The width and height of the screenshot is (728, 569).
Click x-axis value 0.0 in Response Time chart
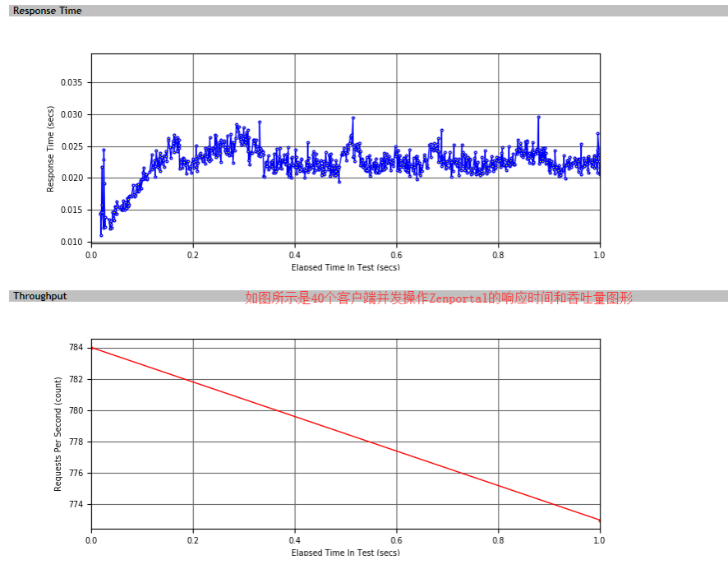(x=91, y=255)
